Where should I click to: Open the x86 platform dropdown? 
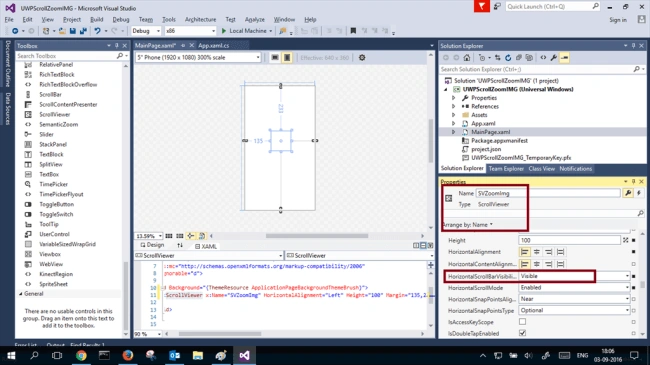click(x=190, y=31)
